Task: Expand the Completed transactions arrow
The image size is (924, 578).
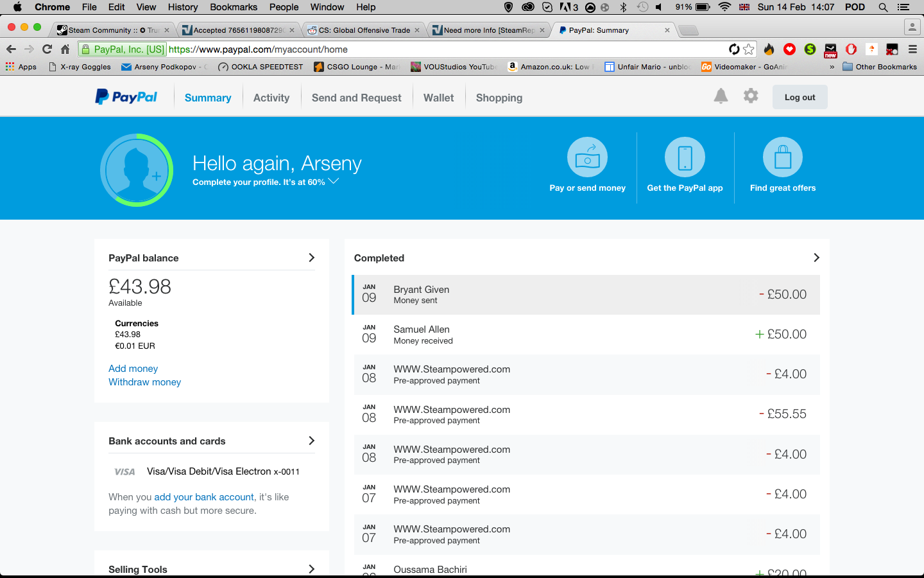Action: coord(816,258)
